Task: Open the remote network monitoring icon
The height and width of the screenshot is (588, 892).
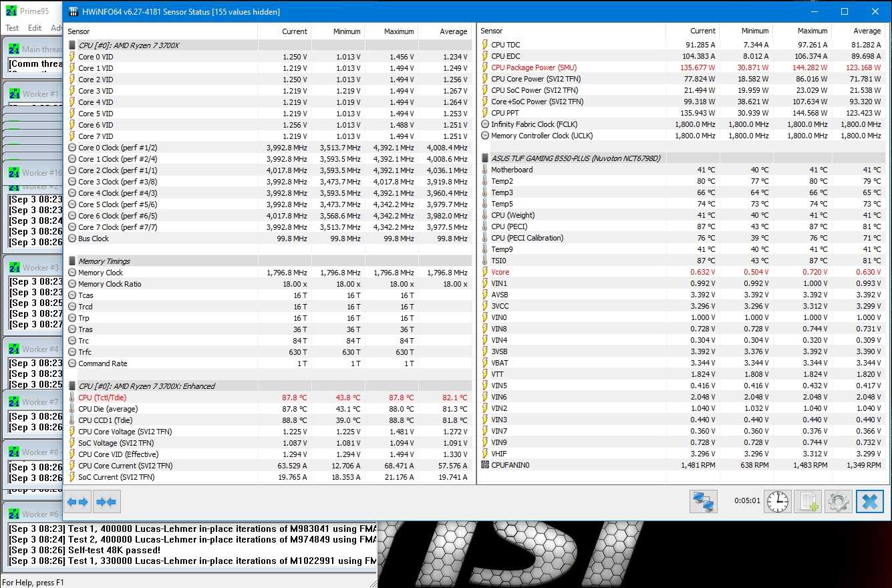Action: click(x=704, y=501)
